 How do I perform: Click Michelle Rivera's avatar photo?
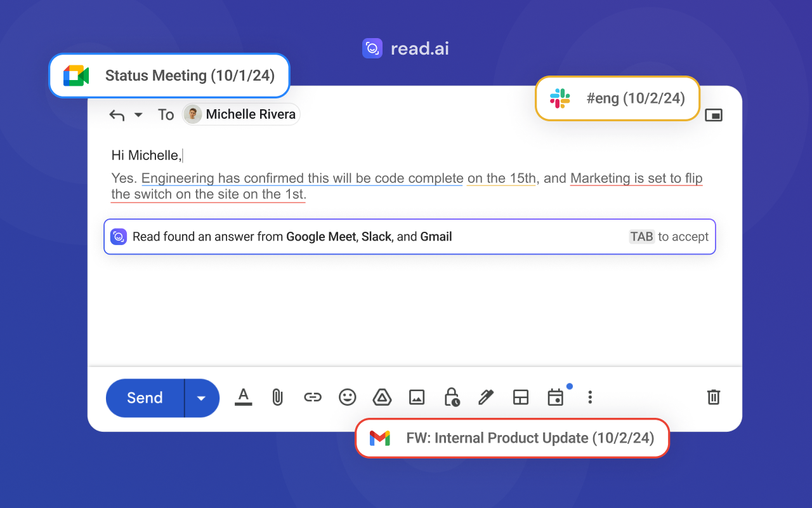(193, 114)
